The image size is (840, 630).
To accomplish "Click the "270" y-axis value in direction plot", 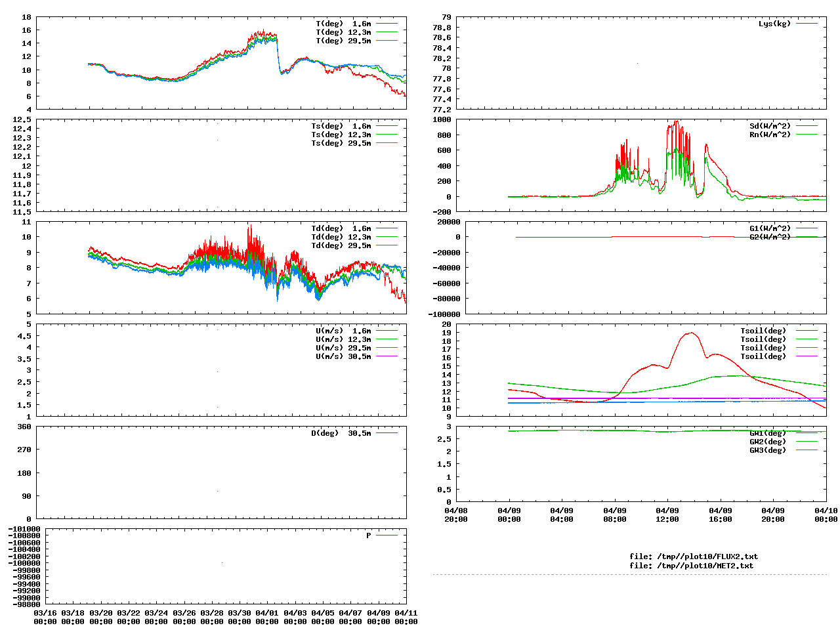I will pos(24,450).
